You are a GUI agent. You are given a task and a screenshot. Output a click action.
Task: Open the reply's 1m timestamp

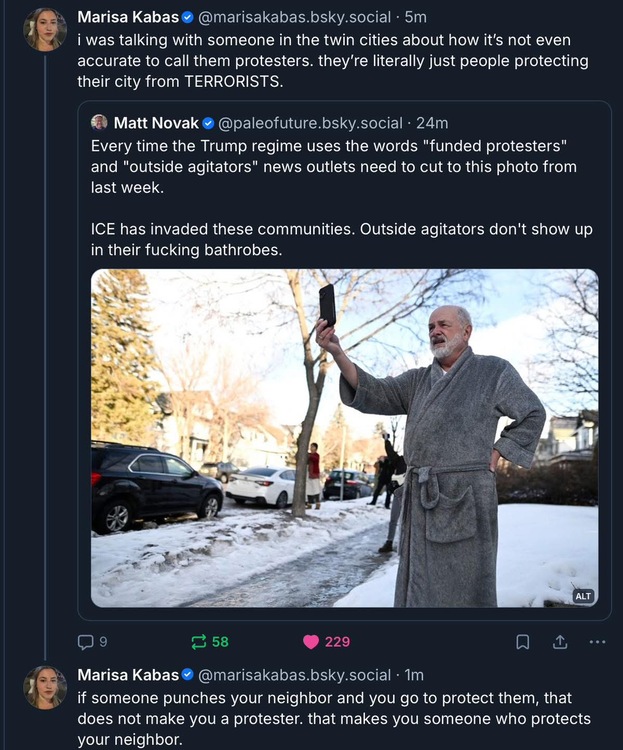pos(414,675)
